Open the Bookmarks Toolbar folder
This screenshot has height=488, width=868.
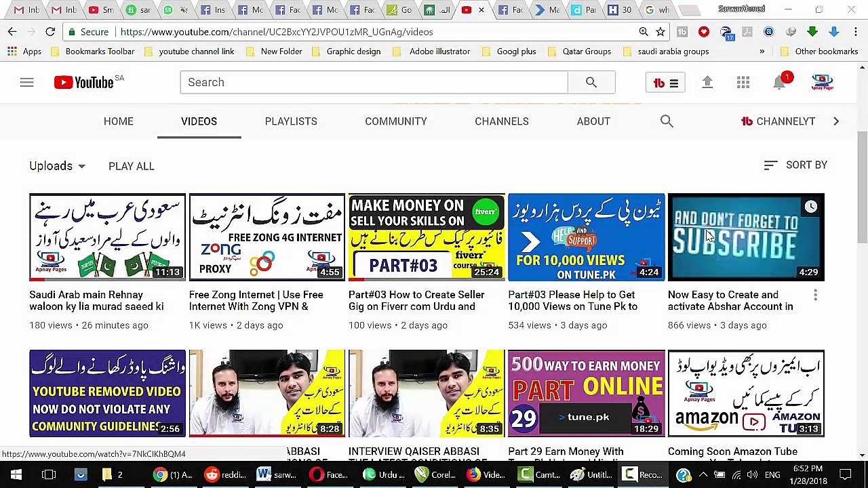point(92,52)
